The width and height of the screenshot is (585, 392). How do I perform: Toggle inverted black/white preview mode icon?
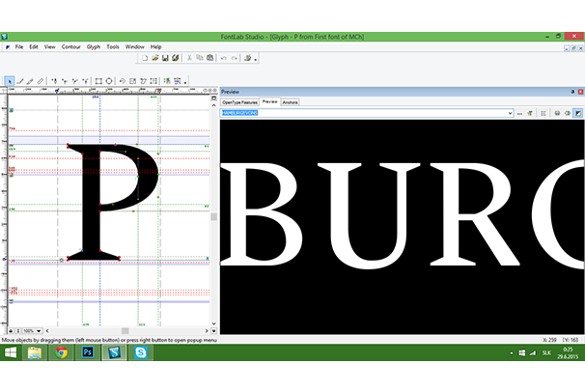click(577, 113)
